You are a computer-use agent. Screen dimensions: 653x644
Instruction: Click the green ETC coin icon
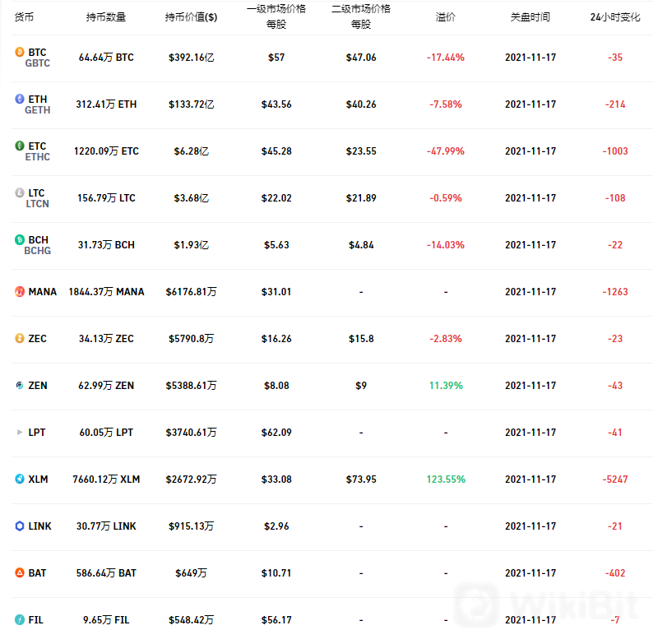(x=20, y=146)
